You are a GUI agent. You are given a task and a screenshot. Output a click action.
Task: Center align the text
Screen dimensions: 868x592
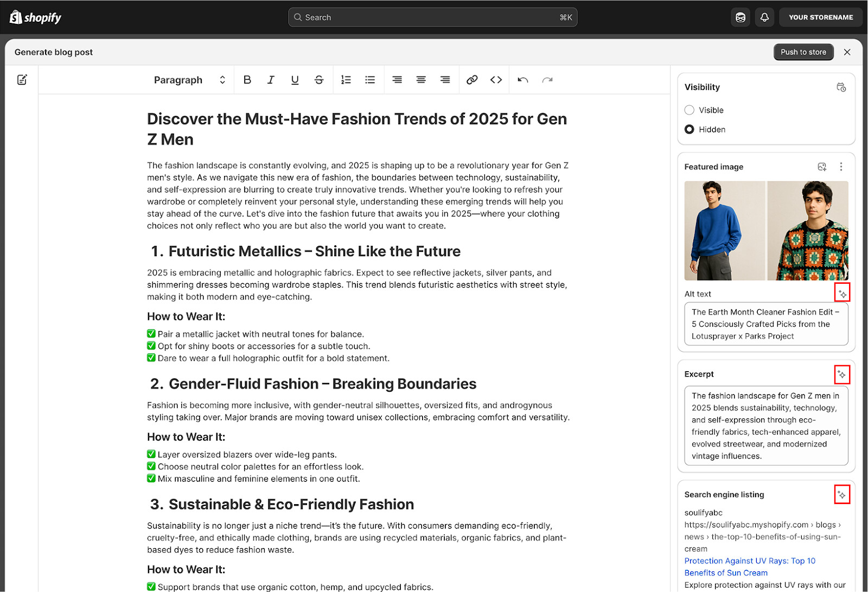(x=421, y=80)
